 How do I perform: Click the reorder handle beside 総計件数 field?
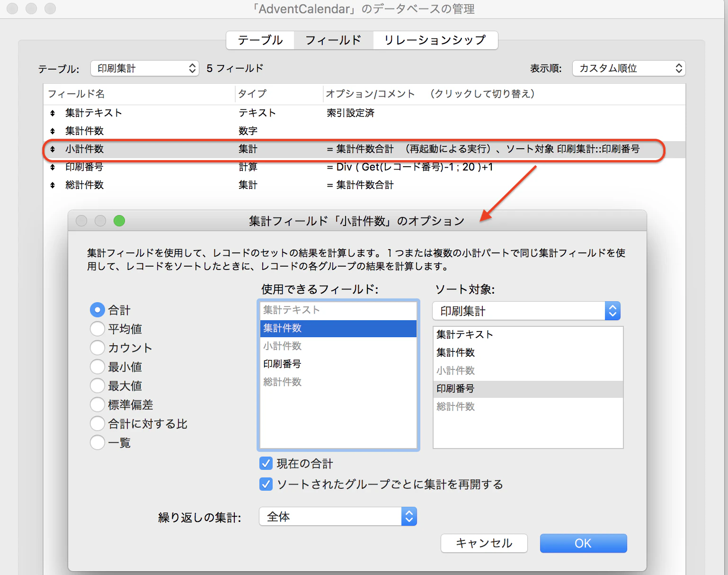tap(53, 185)
